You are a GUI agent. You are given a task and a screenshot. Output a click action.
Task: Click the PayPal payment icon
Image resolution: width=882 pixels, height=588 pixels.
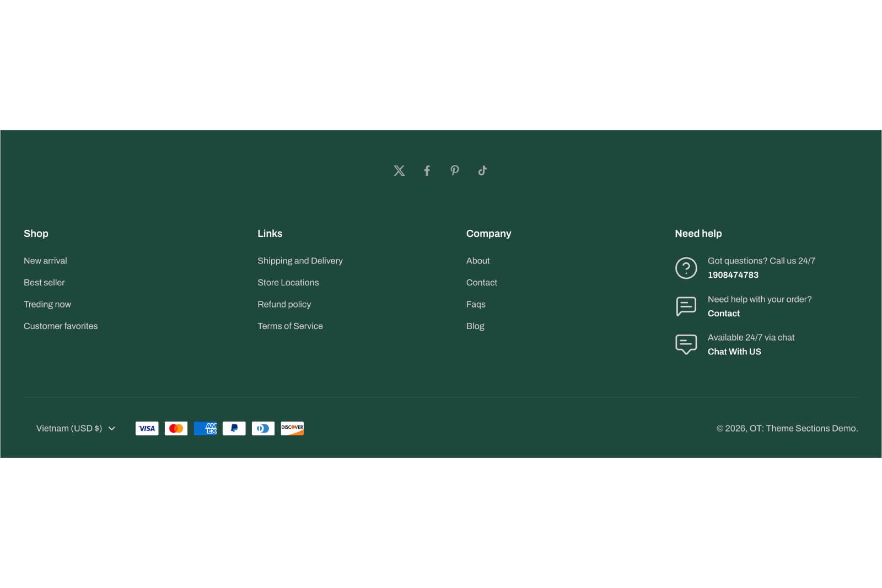(234, 428)
